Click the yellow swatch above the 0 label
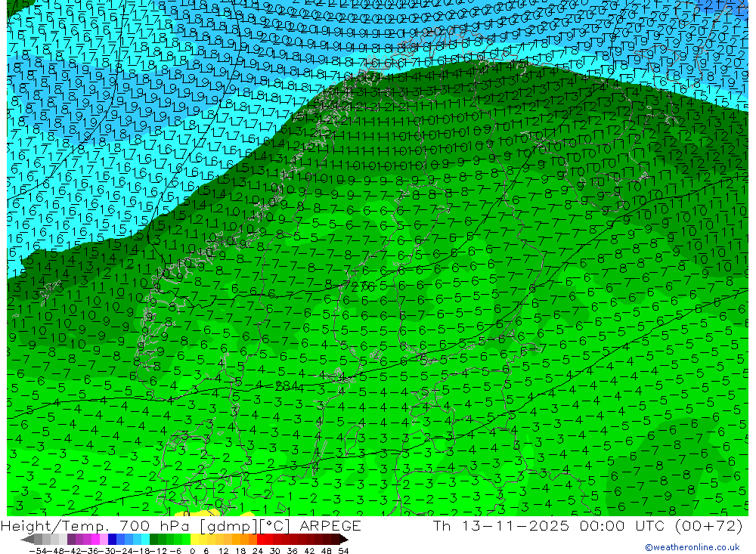The height and width of the screenshot is (554, 756). pyautogui.click(x=195, y=540)
